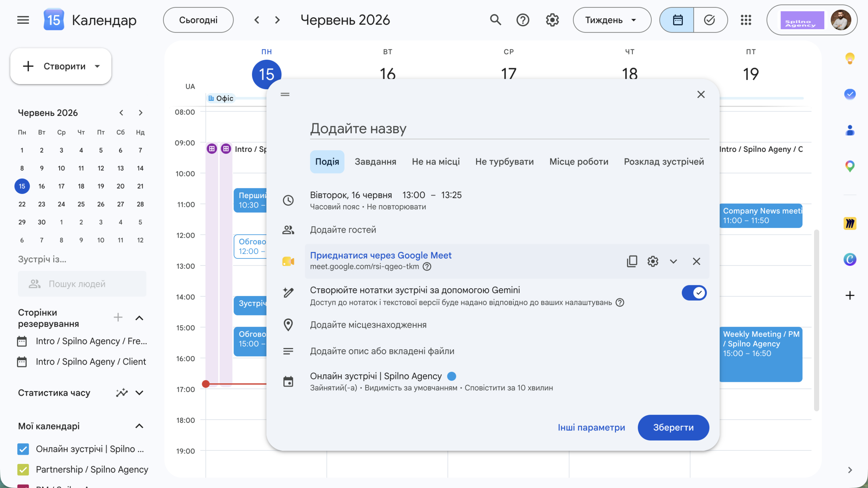This screenshot has height=488, width=868.
Task: Select the Не турбувати tab
Action: point(505,162)
